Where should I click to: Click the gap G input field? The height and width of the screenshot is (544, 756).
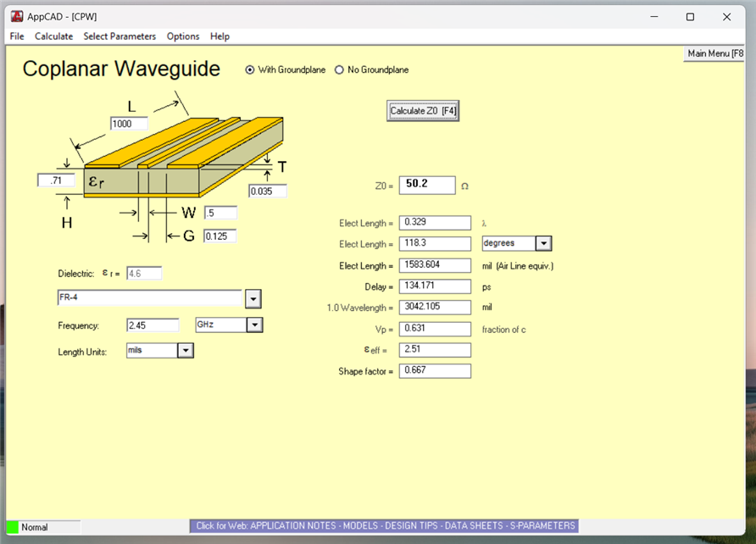(220, 236)
